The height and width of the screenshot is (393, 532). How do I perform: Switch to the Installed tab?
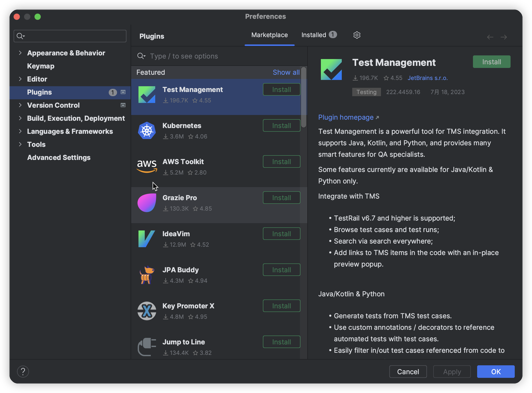(319, 35)
